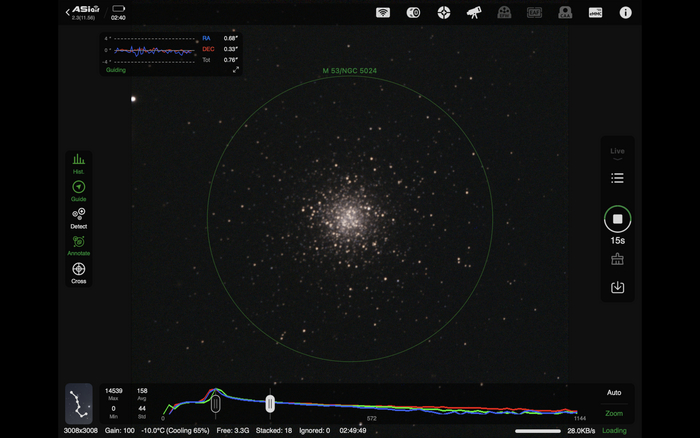Screen dimensions: 700x438
Task: Click the Max value 14539
Action: coord(113,391)
